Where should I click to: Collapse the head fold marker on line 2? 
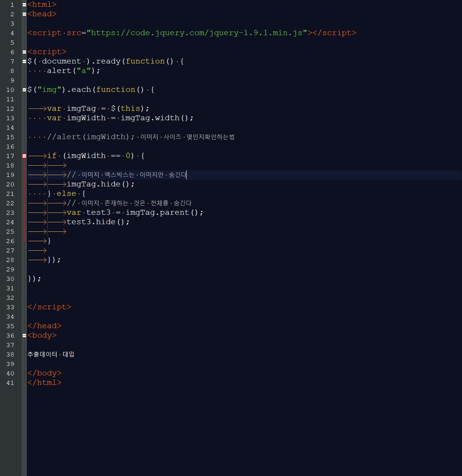[x=24, y=14]
